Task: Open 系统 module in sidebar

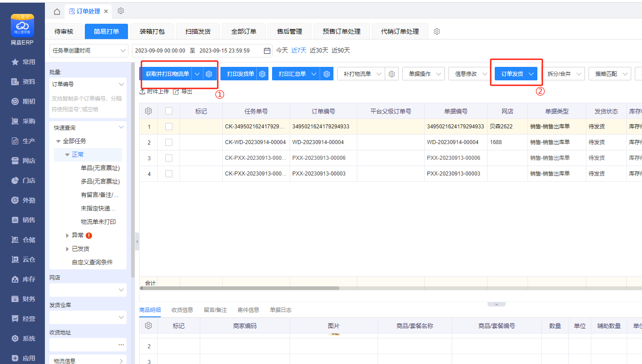Action: 23,338
